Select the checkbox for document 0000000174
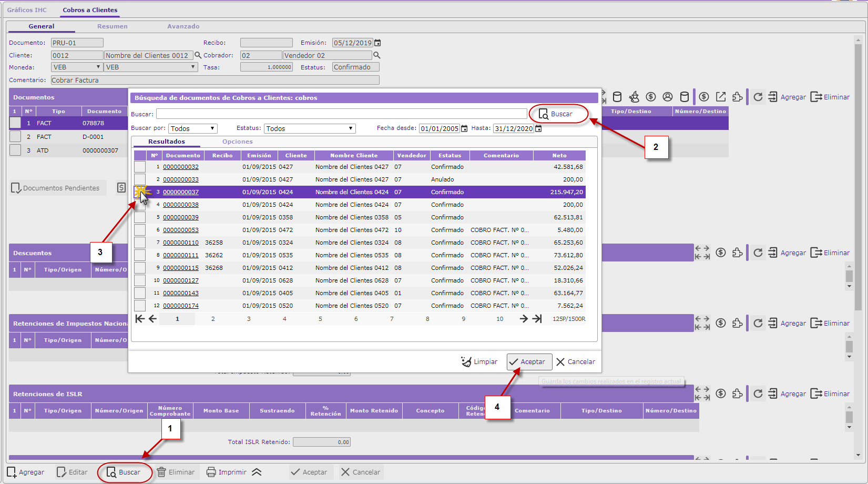This screenshot has height=484, width=868. tap(140, 306)
